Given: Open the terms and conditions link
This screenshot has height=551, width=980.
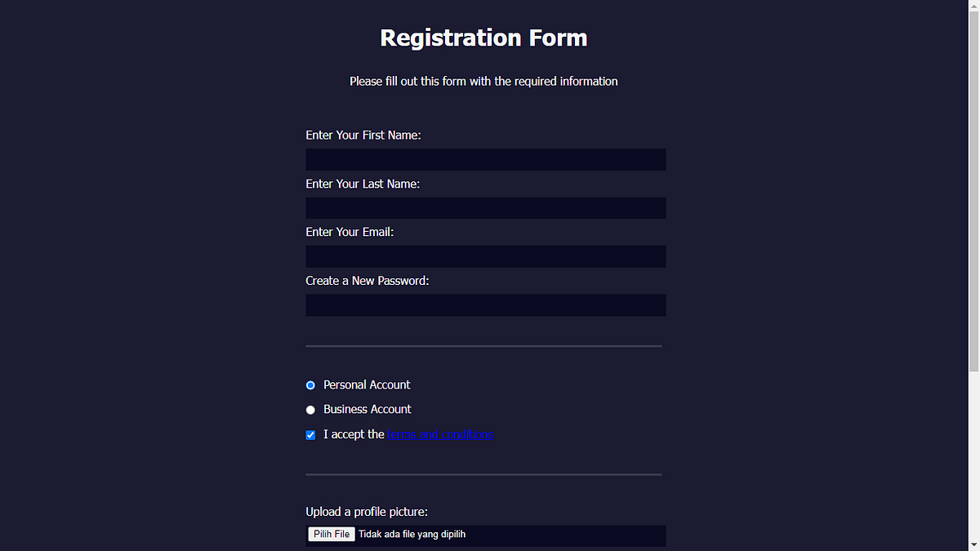Looking at the screenshot, I should [440, 434].
